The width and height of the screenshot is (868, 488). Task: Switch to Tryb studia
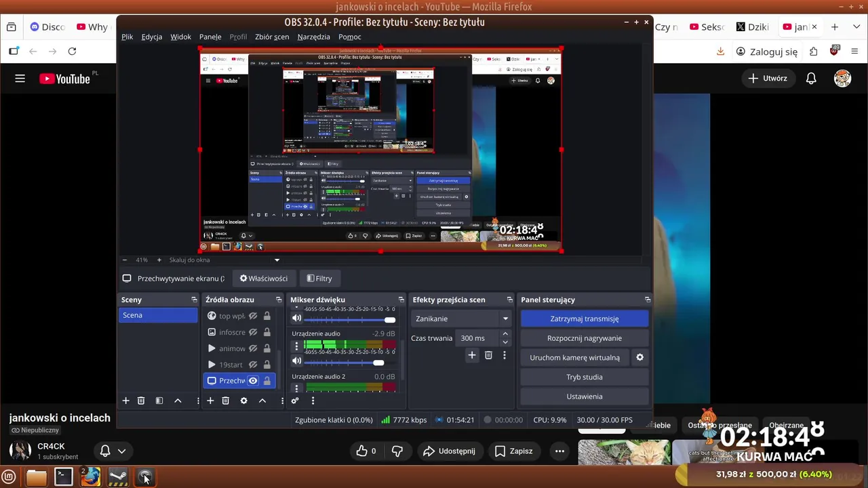(585, 377)
